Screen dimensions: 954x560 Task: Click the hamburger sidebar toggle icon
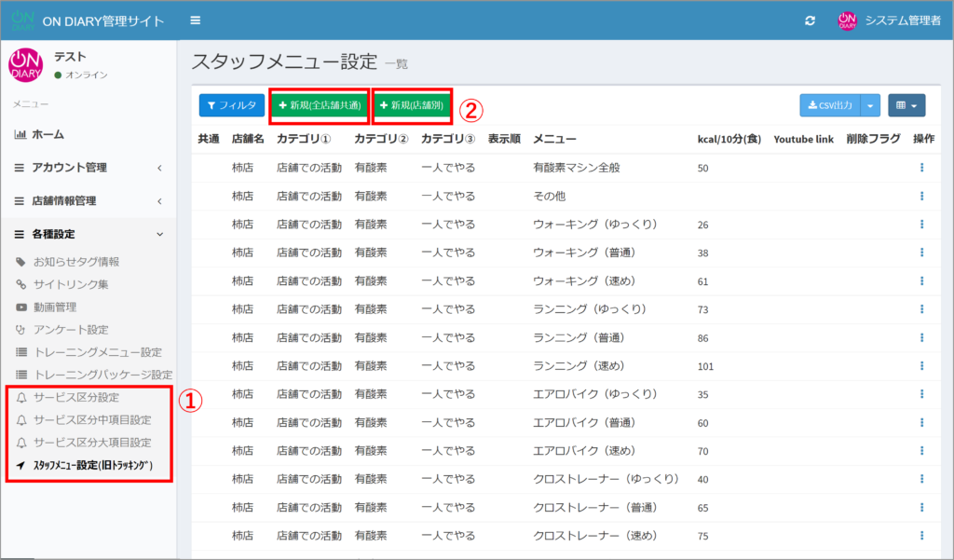coord(195,20)
